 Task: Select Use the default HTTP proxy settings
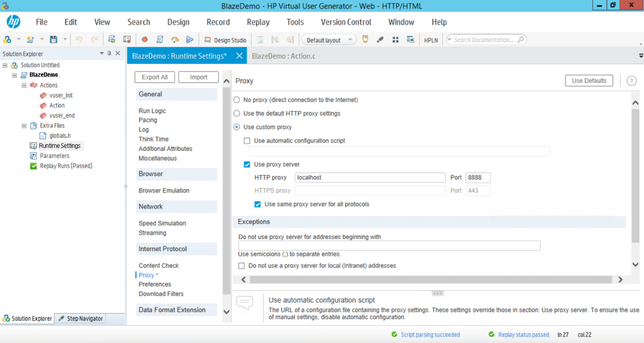(236, 114)
